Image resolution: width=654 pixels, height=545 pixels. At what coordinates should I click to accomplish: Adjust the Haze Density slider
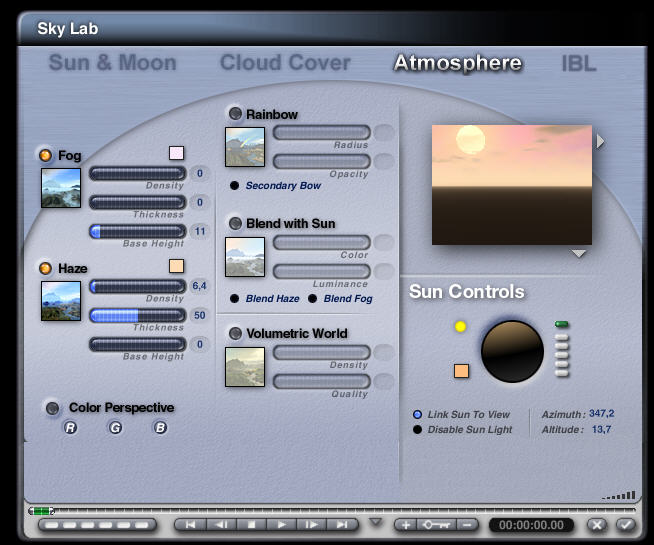coord(138,286)
